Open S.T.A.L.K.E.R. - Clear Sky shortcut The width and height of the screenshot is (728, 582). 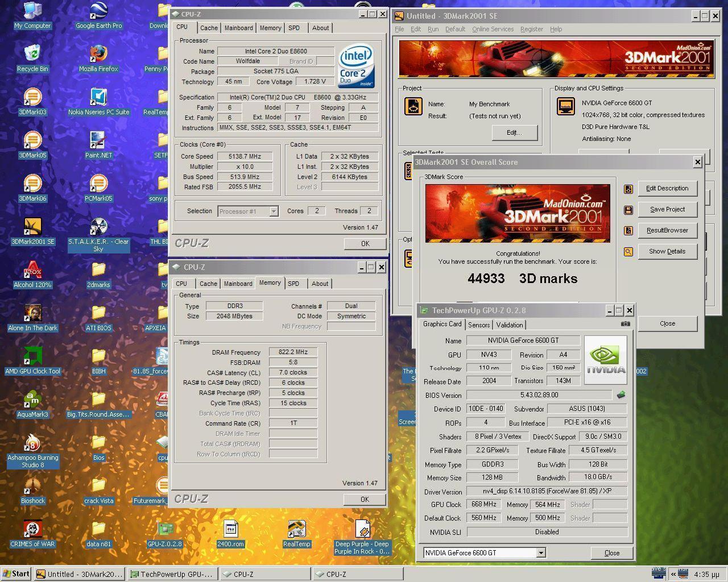98,235
